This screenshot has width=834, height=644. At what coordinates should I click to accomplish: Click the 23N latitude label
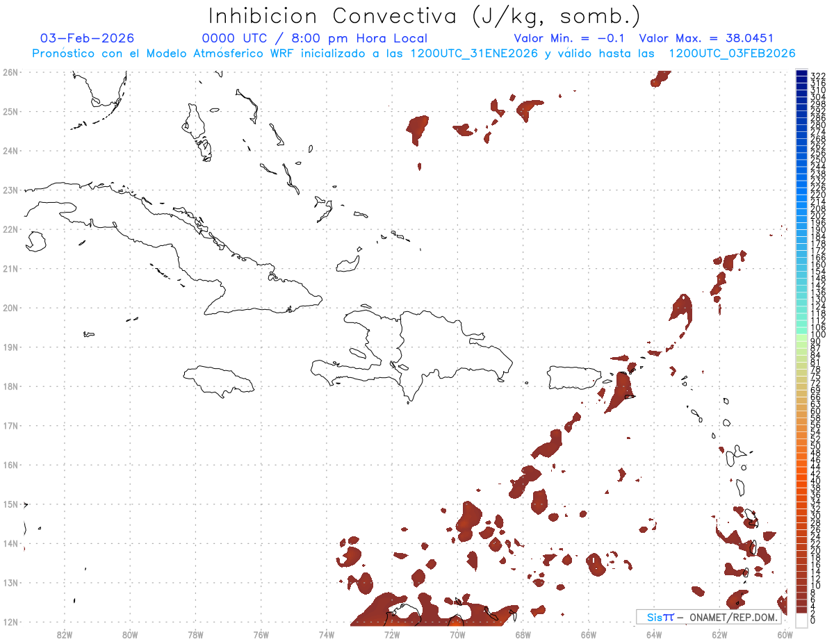click(10, 190)
